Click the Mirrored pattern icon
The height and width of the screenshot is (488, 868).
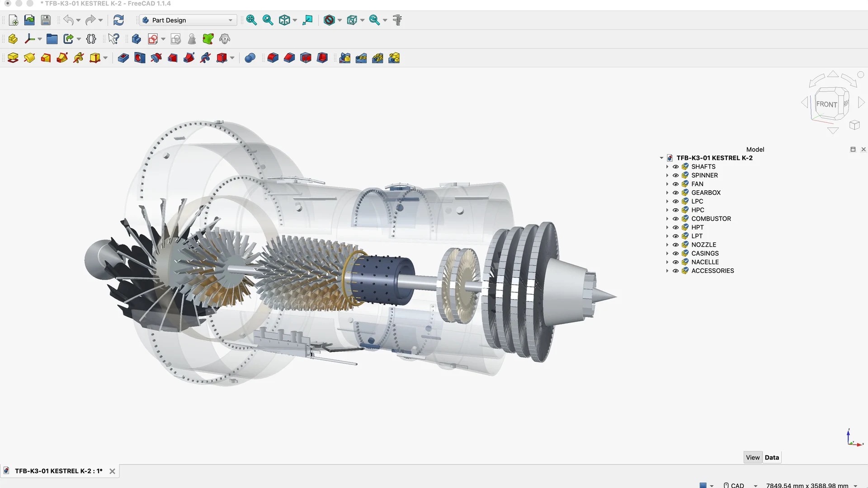[345, 58]
